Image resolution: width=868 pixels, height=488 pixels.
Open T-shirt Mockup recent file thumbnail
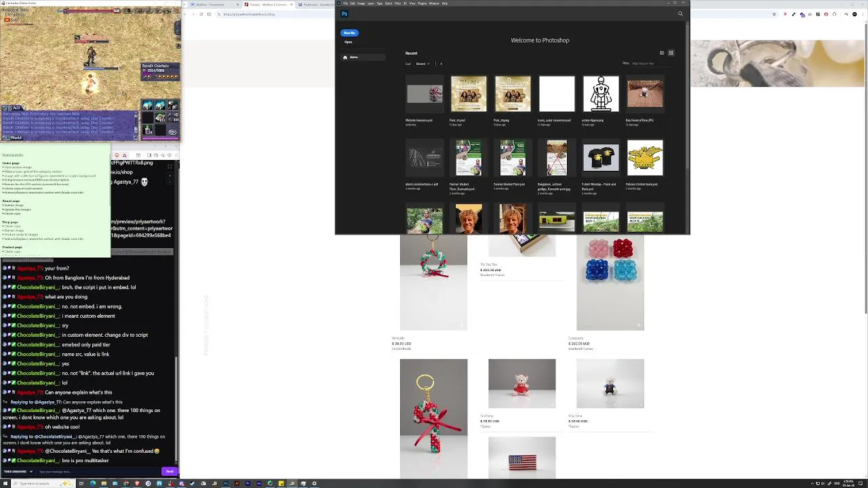tap(601, 158)
